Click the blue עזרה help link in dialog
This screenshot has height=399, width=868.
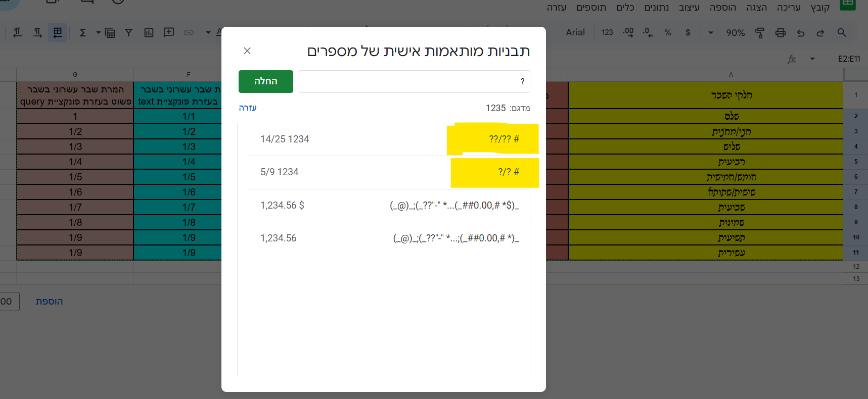pyautogui.click(x=248, y=108)
